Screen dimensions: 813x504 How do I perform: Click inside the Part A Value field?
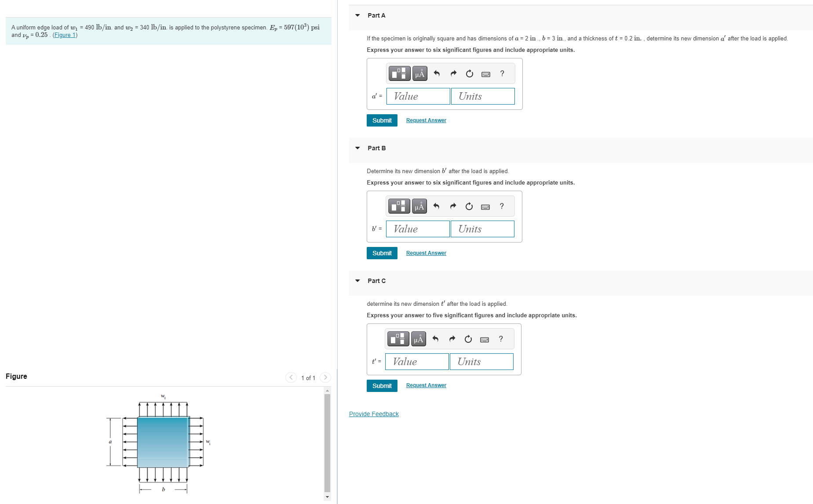click(x=418, y=96)
